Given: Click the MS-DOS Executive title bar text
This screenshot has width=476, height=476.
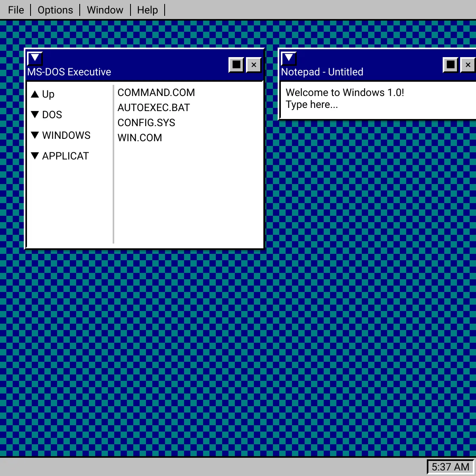Looking at the screenshot, I should pos(69,72).
